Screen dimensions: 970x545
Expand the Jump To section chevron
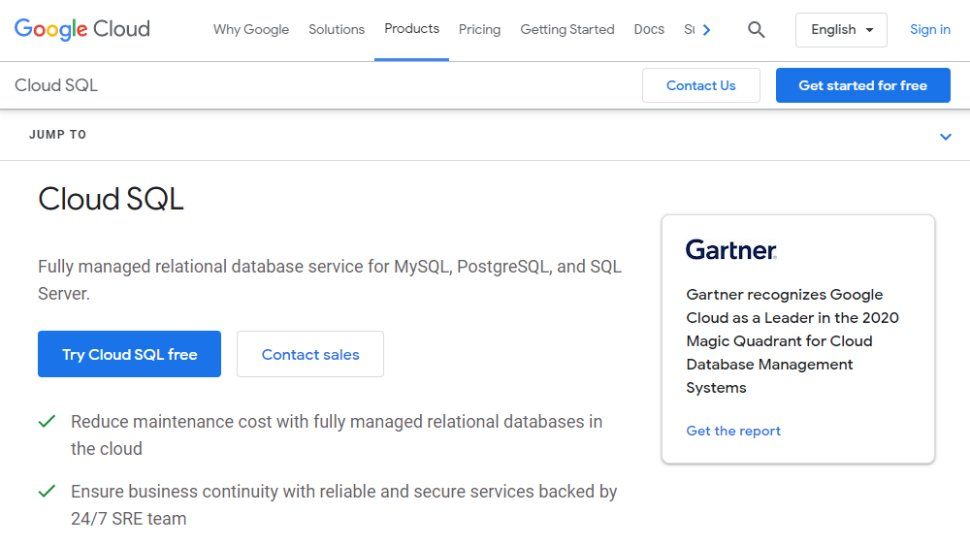pos(945,136)
